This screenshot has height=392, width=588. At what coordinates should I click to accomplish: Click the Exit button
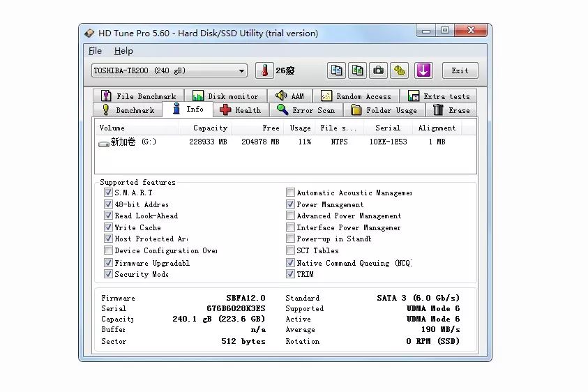[x=460, y=70]
